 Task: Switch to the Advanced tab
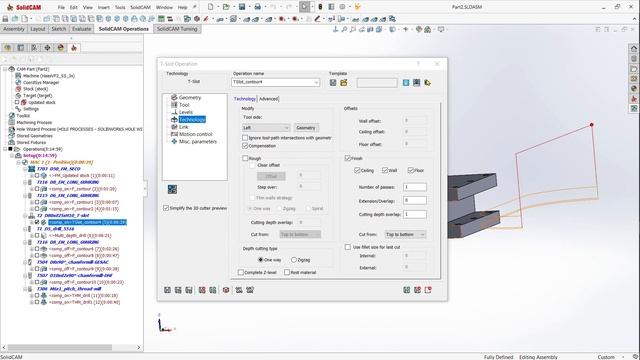coord(269,99)
